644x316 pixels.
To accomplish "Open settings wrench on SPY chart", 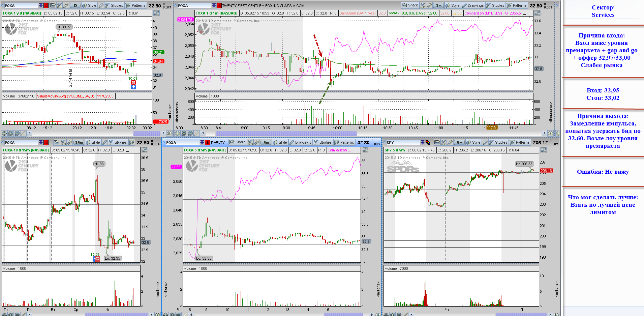I will click(x=450, y=142).
